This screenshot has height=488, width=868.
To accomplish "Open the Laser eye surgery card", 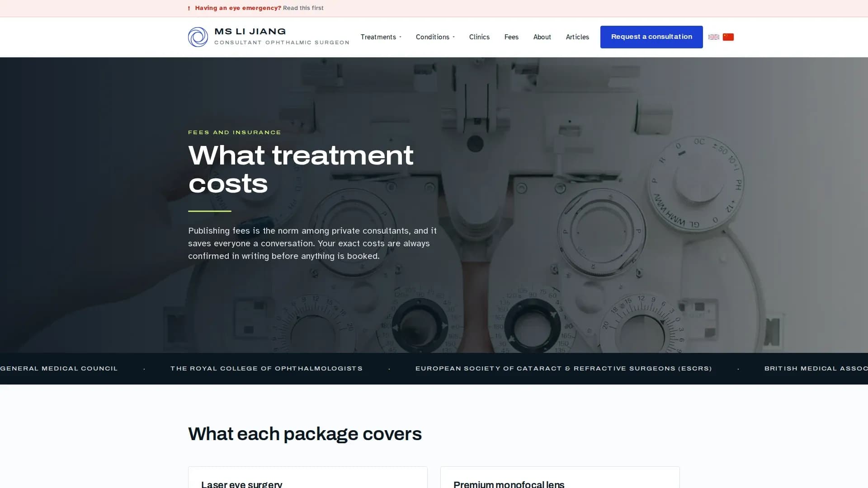I will [x=308, y=477].
